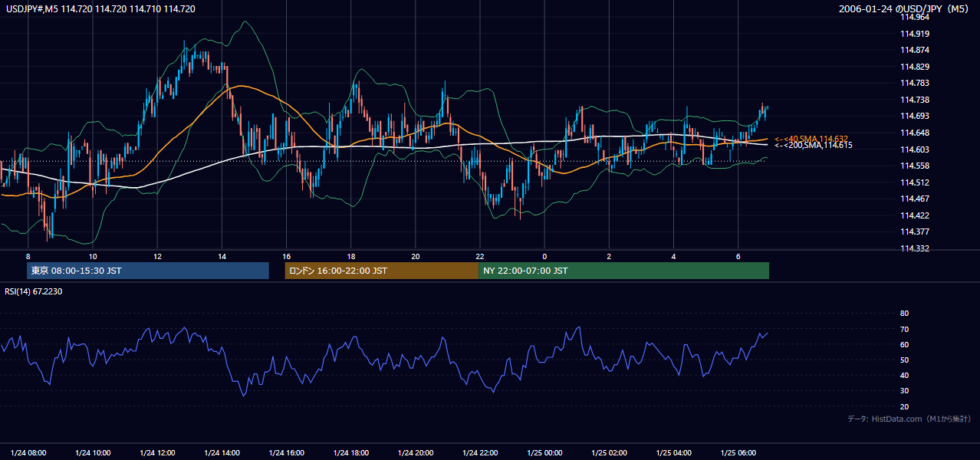Click the 114.738 price axis label
This screenshot has height=460, width=980.
click(914, 100)
